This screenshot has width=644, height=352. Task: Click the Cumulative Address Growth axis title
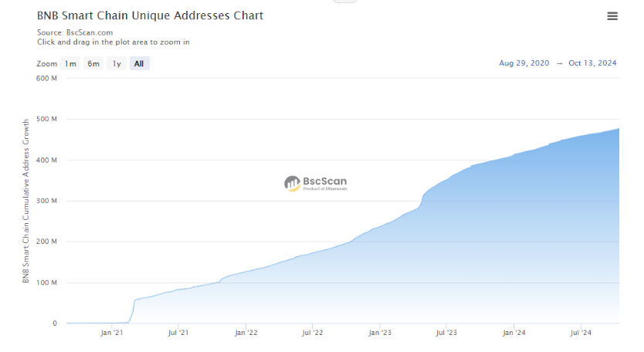[x=25, y=201]
